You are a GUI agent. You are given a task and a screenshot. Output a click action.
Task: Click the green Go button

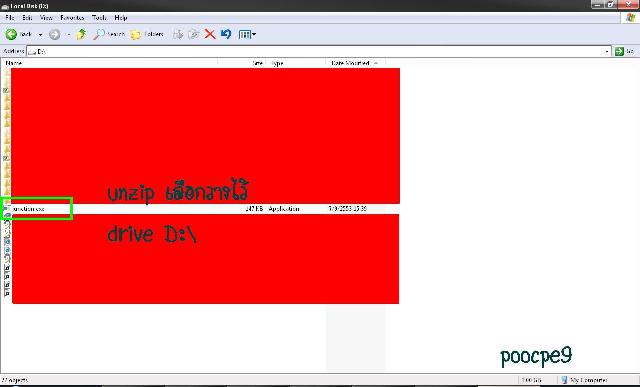point(625,51)
